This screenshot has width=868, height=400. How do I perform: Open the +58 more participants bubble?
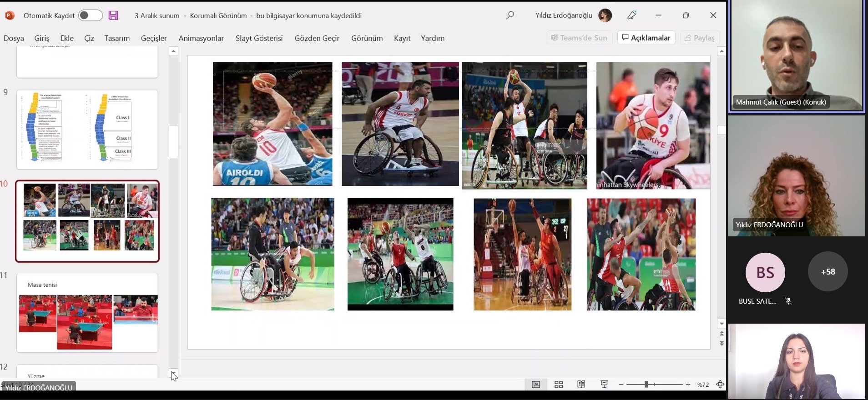pos(828,271)
